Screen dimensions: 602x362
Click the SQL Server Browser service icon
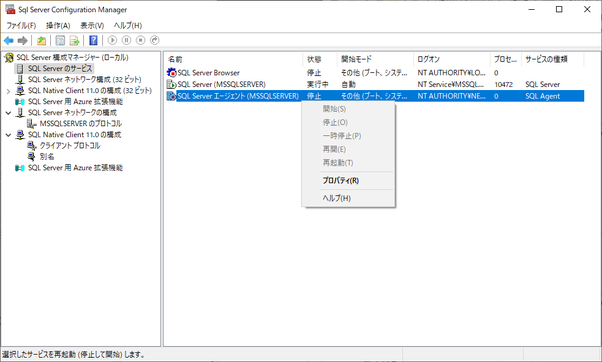[172, 72]
